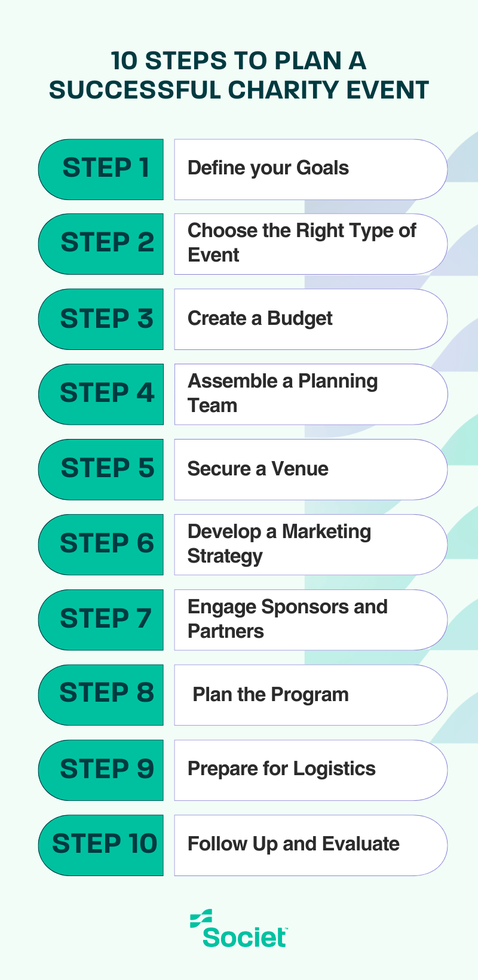Click the infographic main title heading
Image resolution: width=478 pixels, height=980 pixels.
pyautogui.click(x=239, y=75)
